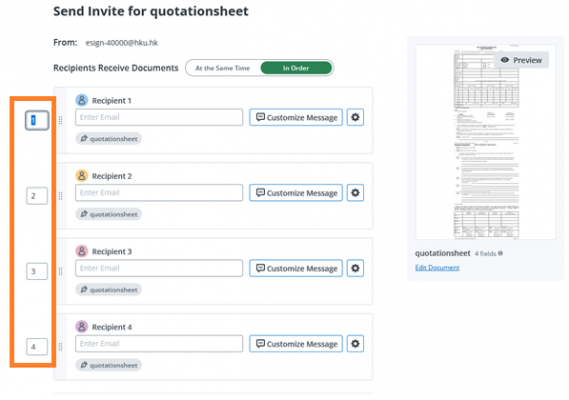Click order number box for Recipient 4

[37, 347]
